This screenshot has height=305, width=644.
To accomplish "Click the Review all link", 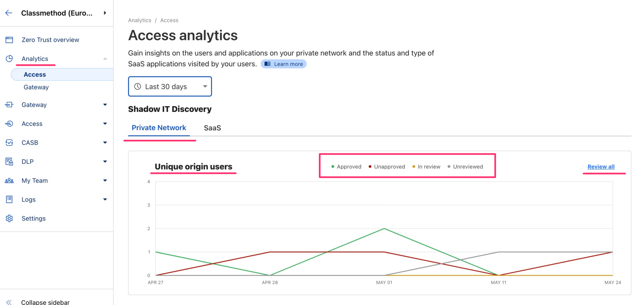I will tap(601, 167).
